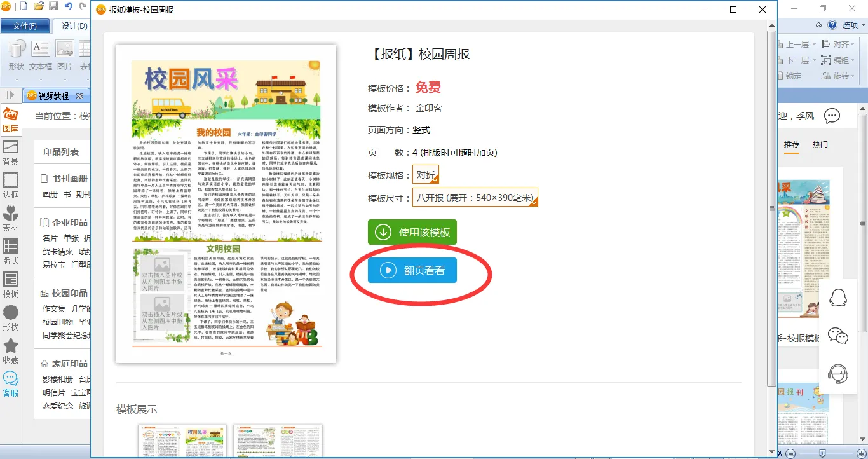Viewport: 868px width, 459px height.
Task: Close the 视频教程 tab
Action: (79, 96)
